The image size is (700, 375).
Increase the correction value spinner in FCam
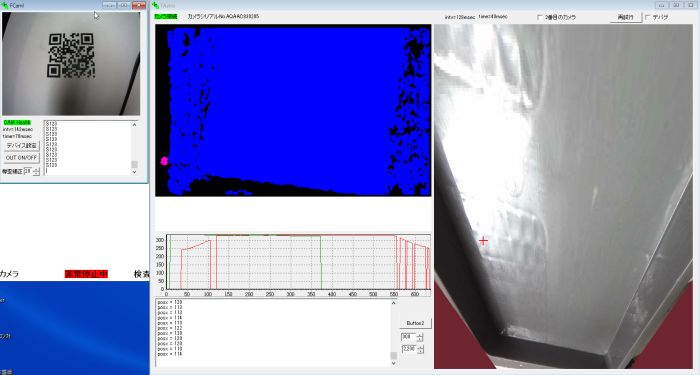37,170
